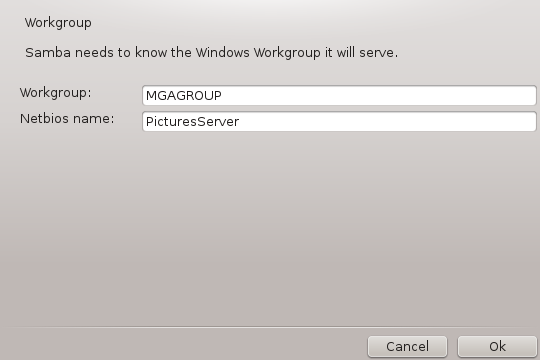Click the MGAGROUP text in the field
540x360 pixels.
pyautogui.click(x=184, y=95)
